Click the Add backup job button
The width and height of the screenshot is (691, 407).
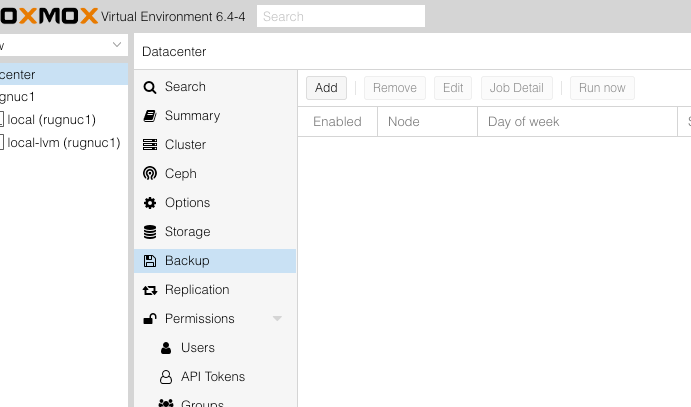click(326, 88)
